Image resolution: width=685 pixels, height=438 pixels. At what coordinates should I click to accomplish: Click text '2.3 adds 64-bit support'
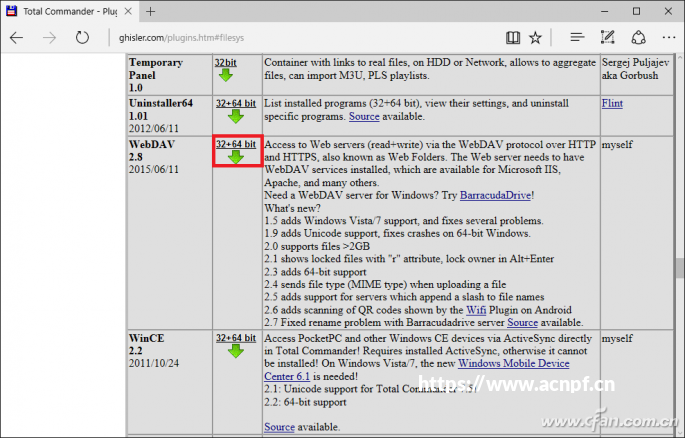tap(315, 272)
